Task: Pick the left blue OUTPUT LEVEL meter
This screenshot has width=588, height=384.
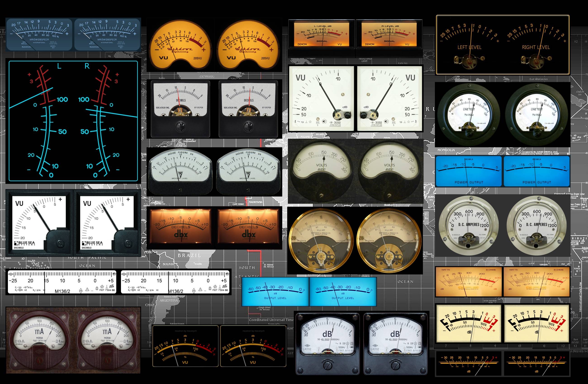Action: [275, 292]
